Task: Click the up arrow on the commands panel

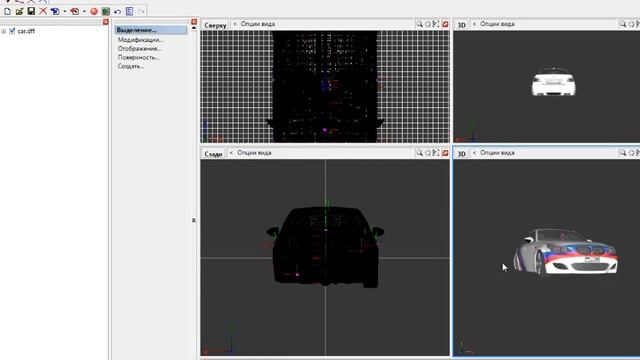Action: click(x=194, y=28)
